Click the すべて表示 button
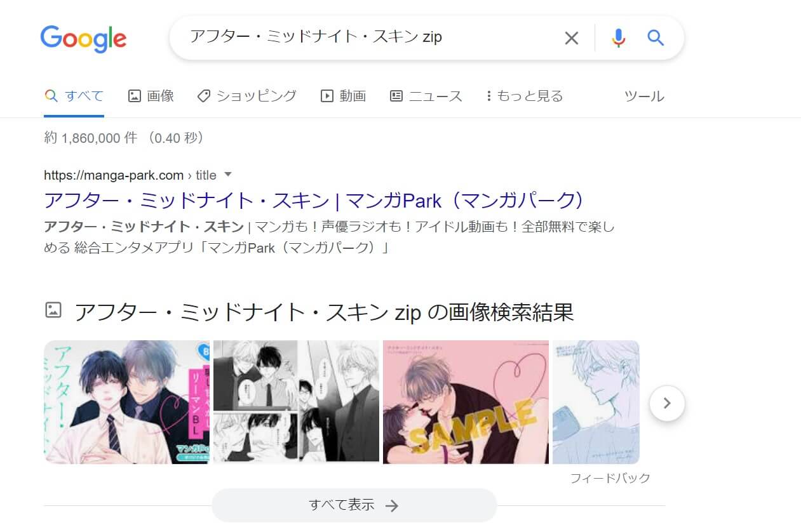Screen dimensions: 801x532 coord(354,505)
